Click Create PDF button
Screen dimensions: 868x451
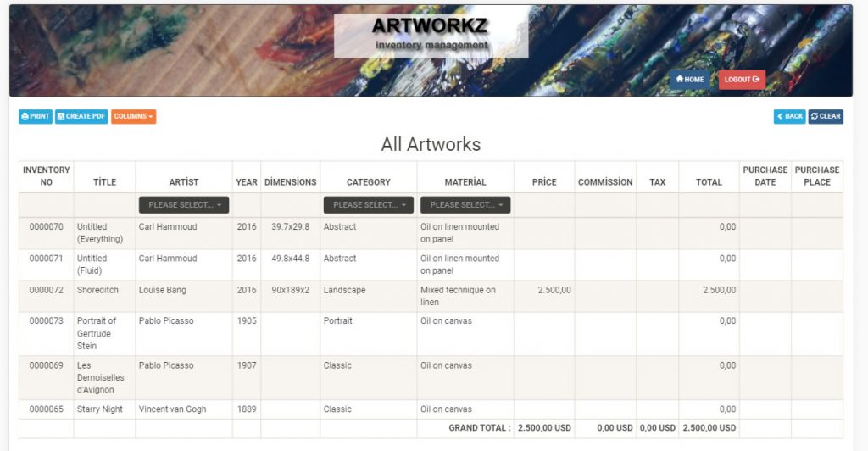point(81,116)
